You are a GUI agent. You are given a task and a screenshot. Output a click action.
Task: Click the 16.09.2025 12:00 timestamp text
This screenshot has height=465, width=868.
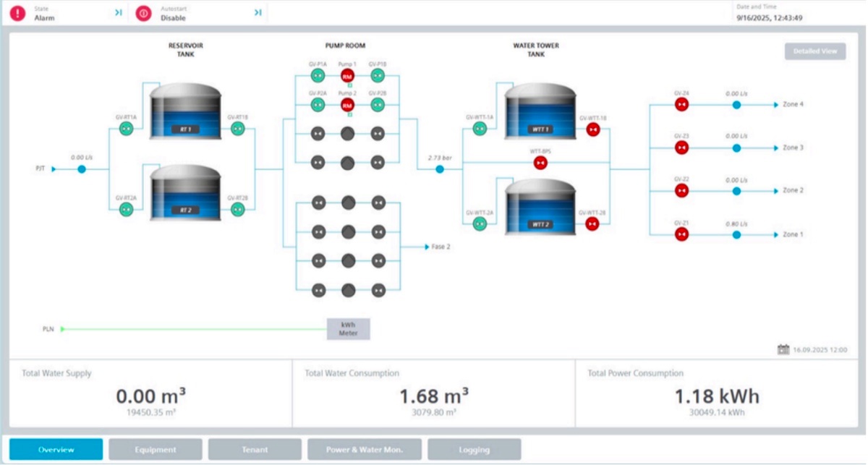(x=820, y=349)
